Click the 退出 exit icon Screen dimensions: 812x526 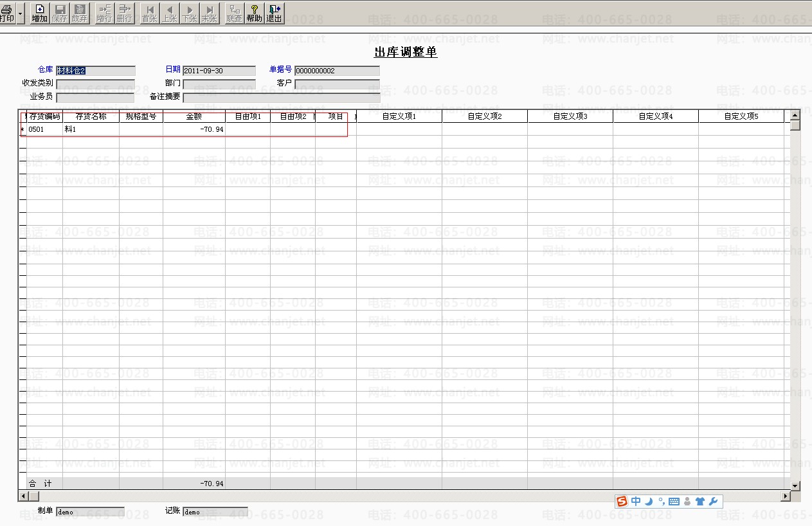tap(275, 13)
